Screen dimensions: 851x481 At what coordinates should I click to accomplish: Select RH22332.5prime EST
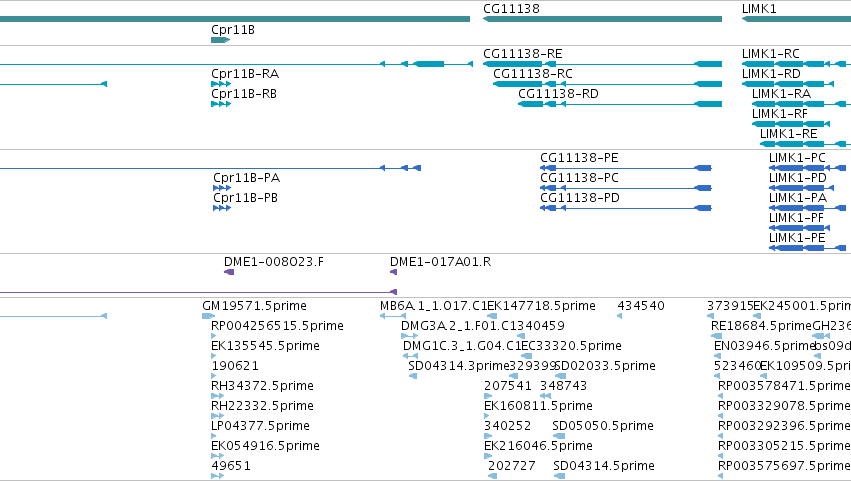217,416
